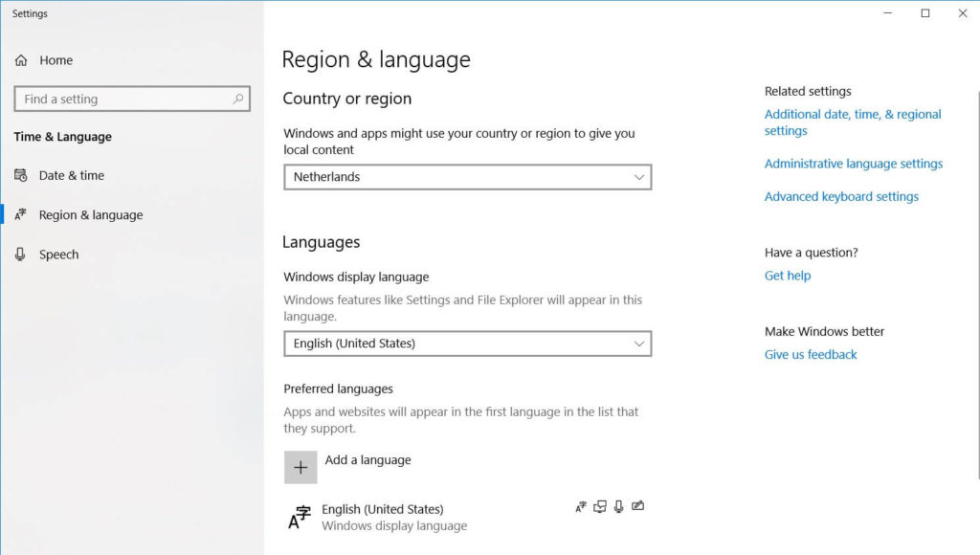
Task: Open Advanced keyboard settings link
Action: (840, 196)
